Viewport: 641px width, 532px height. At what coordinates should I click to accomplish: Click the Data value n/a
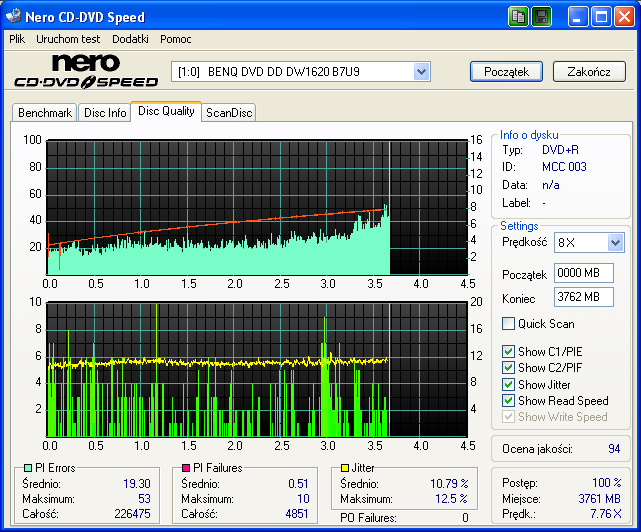[551, 185]
